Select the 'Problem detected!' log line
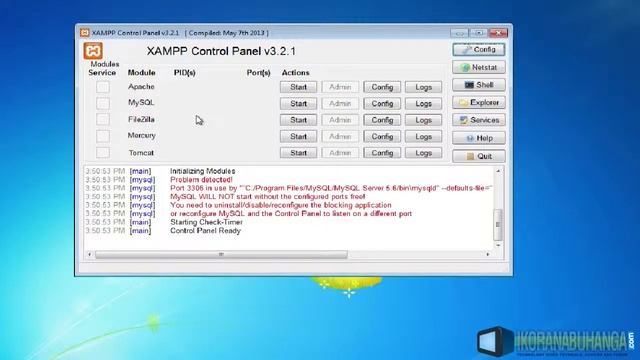The image size is (640, 360). (201, 180)
